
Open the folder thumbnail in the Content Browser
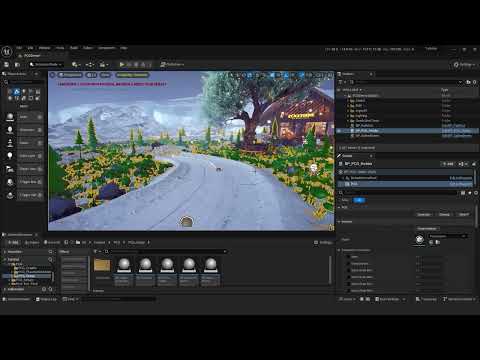click(x=102, y=266)
